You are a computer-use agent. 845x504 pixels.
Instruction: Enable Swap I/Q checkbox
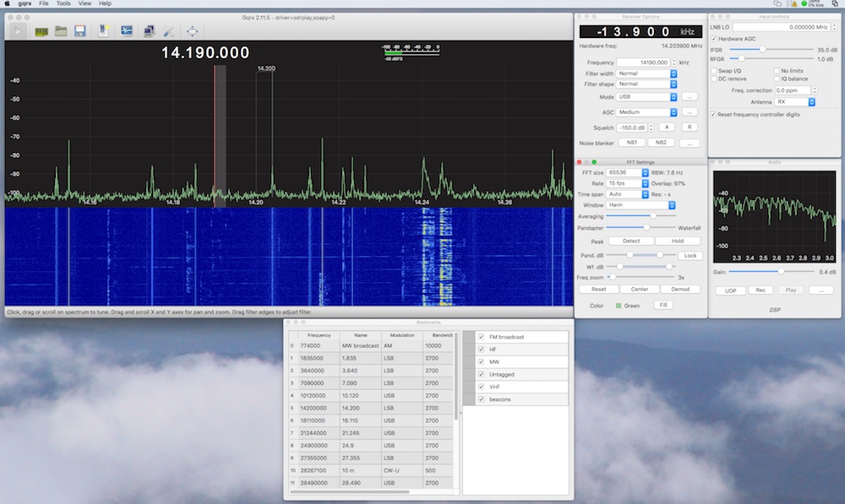(x=714, y=71)
